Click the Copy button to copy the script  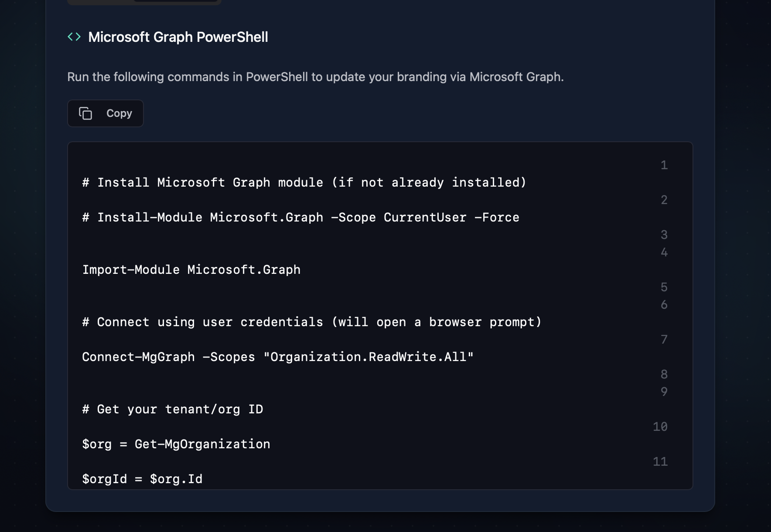(x=105, y=113)
